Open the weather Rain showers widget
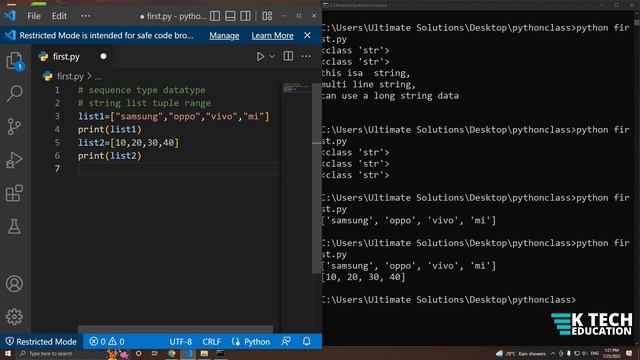This screenshot has width=640, height=360. (521, 353)
